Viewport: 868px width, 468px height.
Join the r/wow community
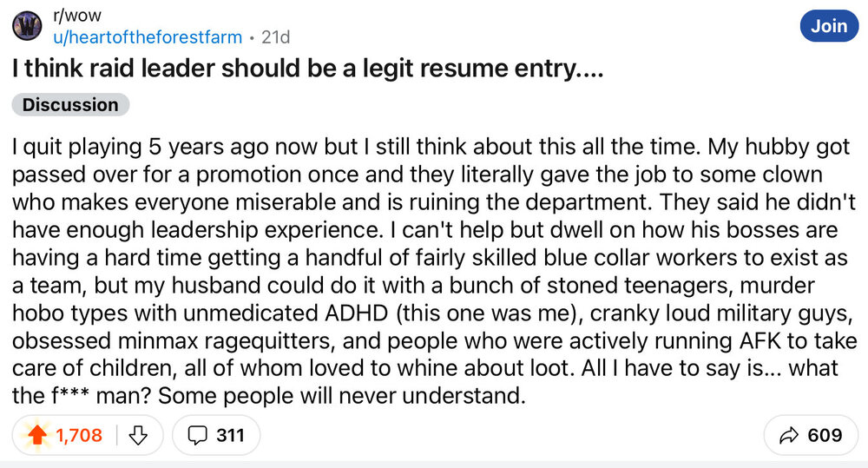[x=829, y=26]
